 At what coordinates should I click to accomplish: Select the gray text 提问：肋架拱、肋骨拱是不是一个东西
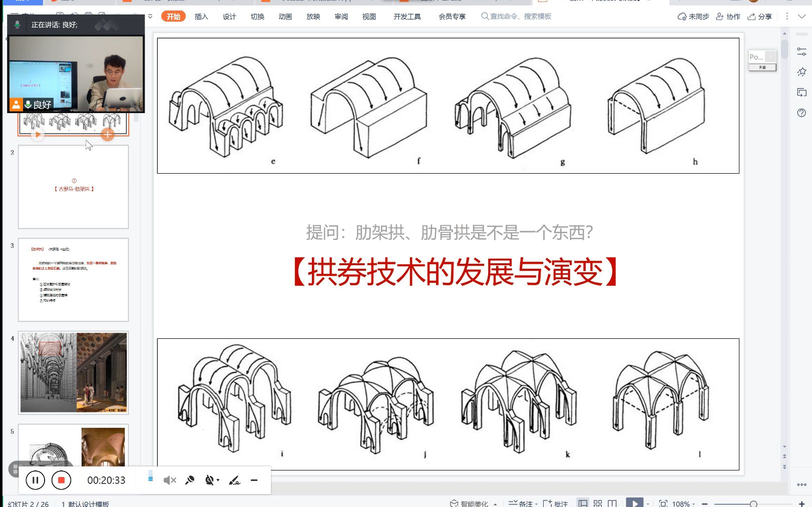pos(450,232)
